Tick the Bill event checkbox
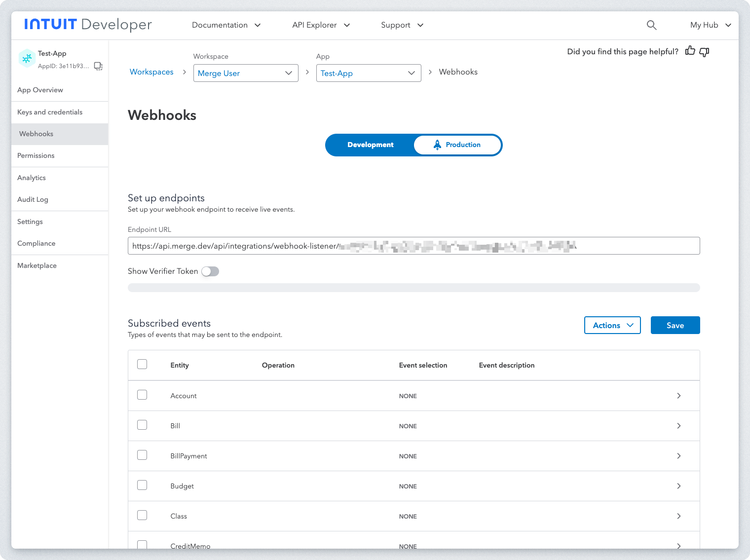 tap(142, 425)
